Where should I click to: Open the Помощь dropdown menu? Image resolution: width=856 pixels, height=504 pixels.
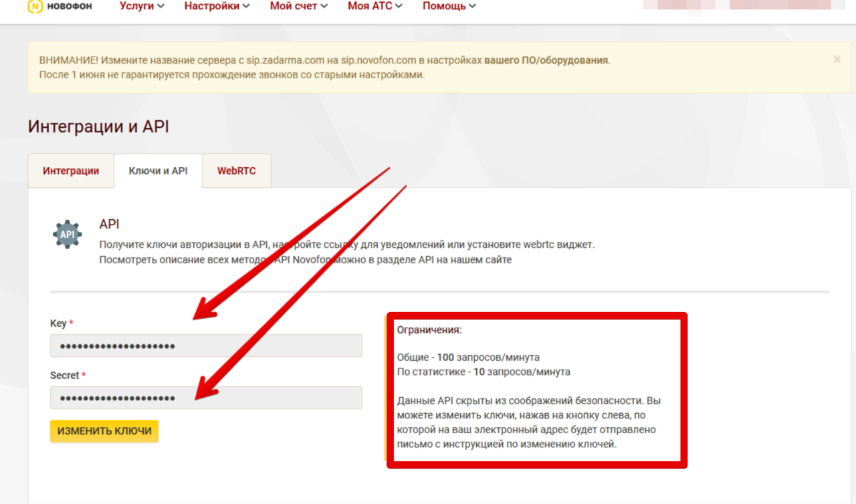pyautogui.click(x=449, y=6)
